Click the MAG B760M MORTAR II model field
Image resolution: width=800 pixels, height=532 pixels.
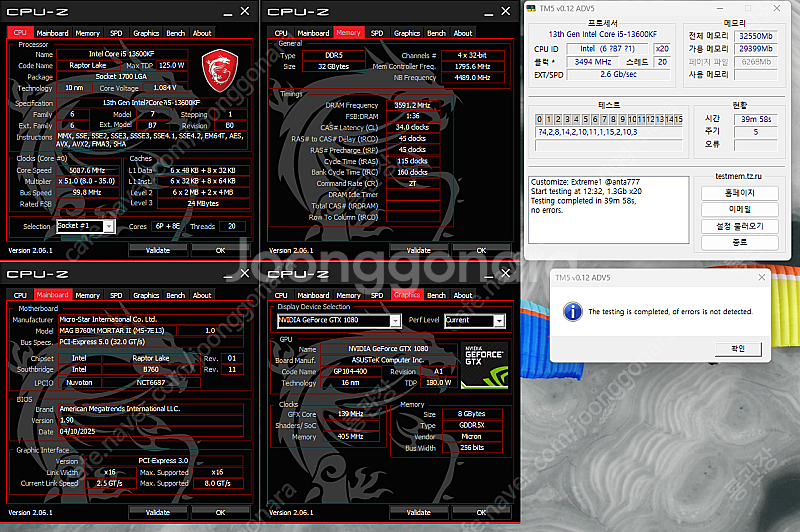(x=117, y=331)
